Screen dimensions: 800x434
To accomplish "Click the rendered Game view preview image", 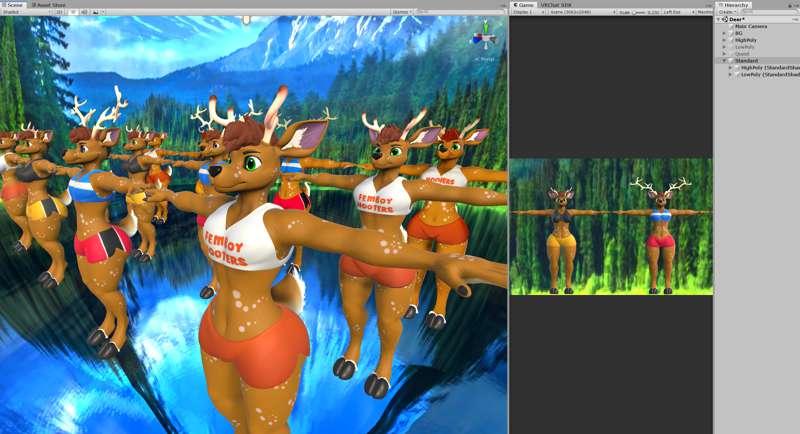I will point(611,226).
